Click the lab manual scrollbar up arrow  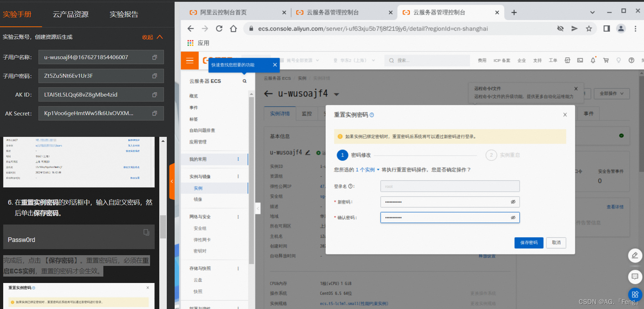pyautogui.click(x=163, y=141)
